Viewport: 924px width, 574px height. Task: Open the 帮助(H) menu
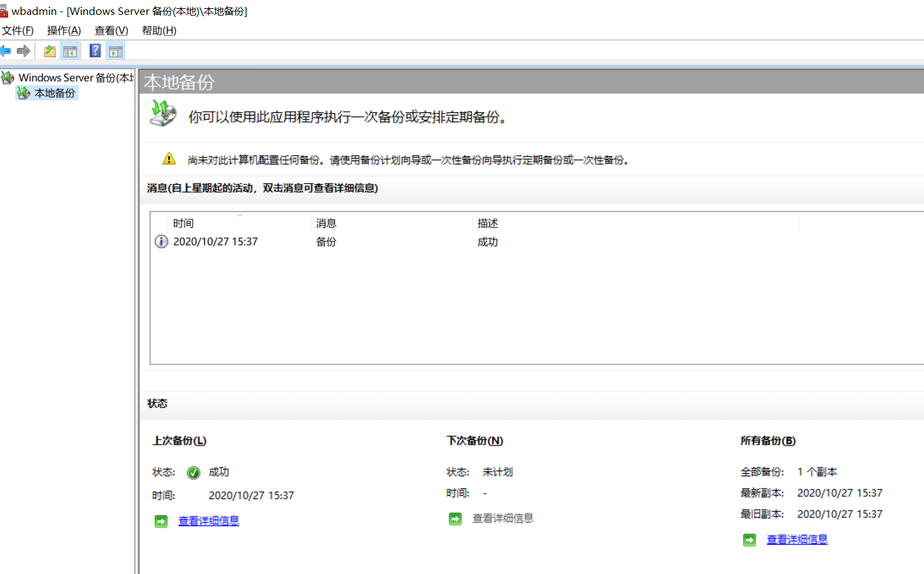pos(159,30)
